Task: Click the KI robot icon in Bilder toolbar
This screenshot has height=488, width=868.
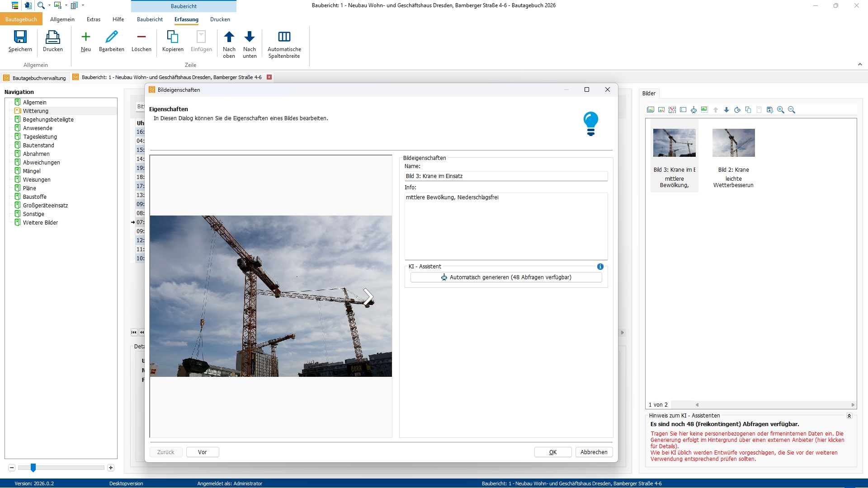Action: pos(693,110)
